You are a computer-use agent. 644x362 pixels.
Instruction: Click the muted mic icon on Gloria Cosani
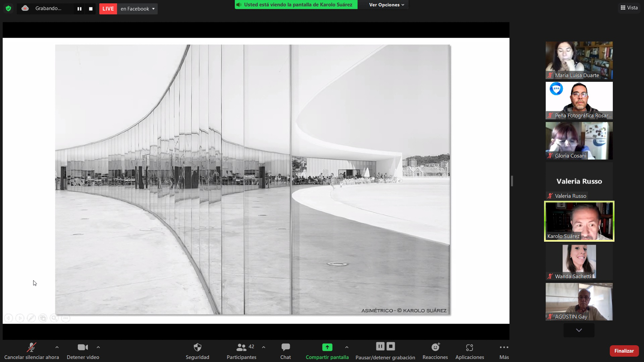[550, 156]
